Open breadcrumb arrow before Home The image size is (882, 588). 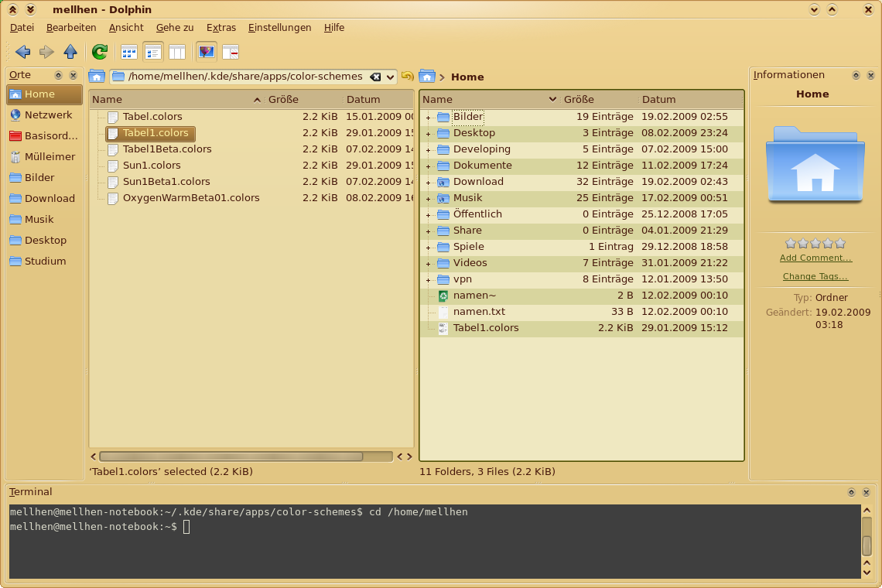(442, 77)
